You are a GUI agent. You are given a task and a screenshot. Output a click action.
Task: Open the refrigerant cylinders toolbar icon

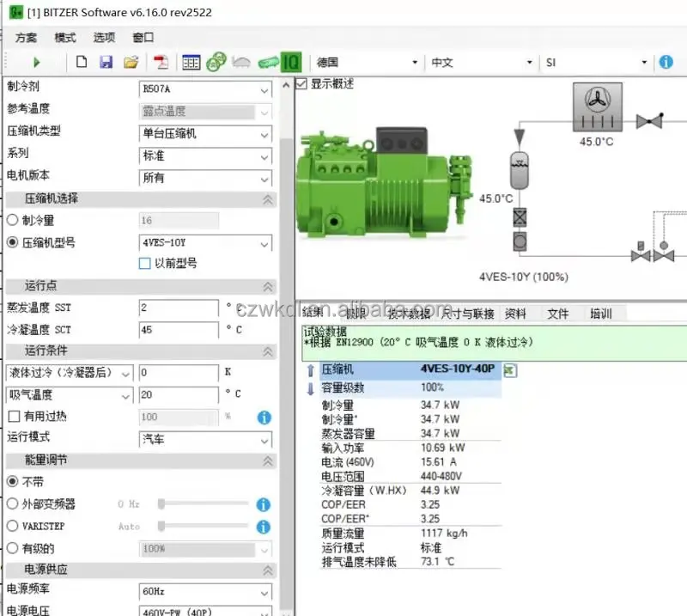216,62
